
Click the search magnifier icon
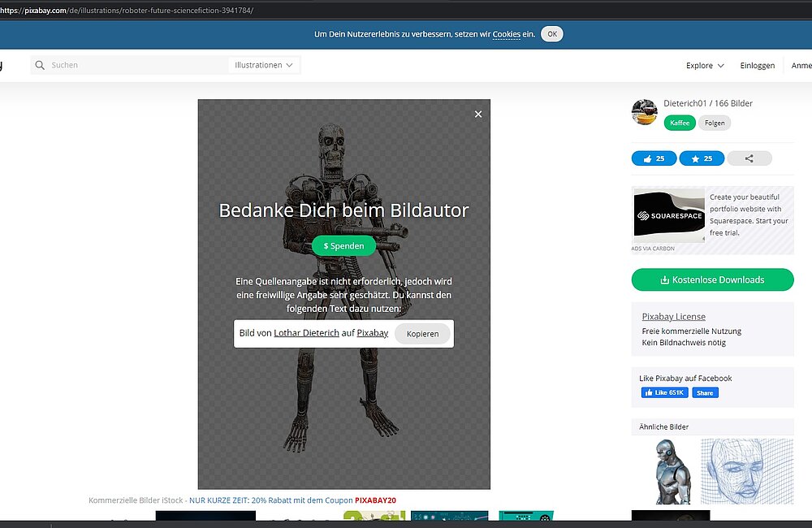[x=40, y=65]
